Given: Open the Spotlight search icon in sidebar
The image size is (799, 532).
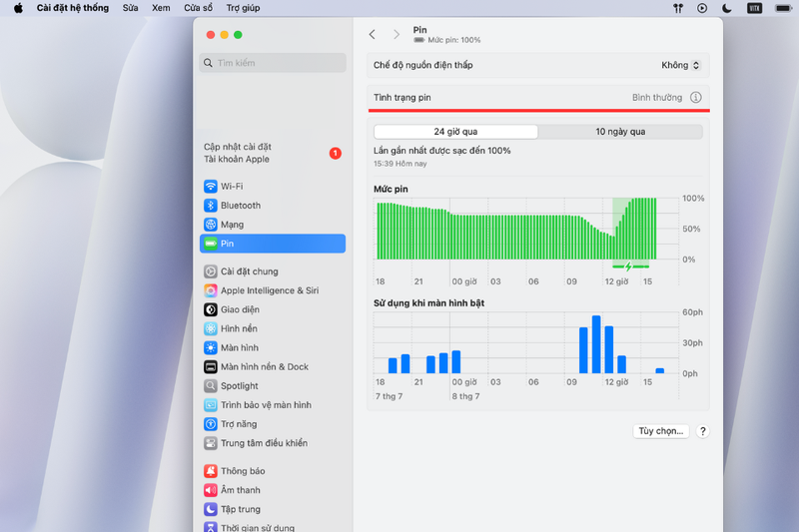Looking at the screenshot, I should point(211,386).
